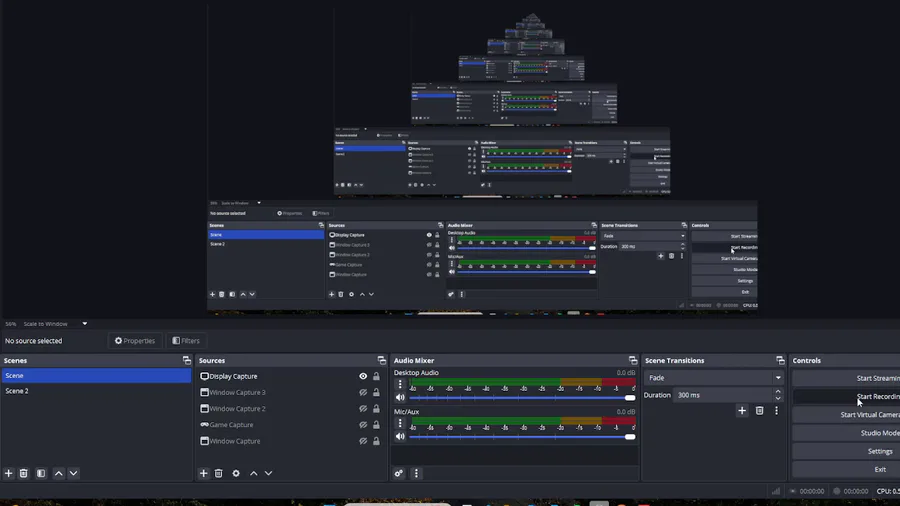
Task: Pop out the Sources dock
Action: (382, 360)
